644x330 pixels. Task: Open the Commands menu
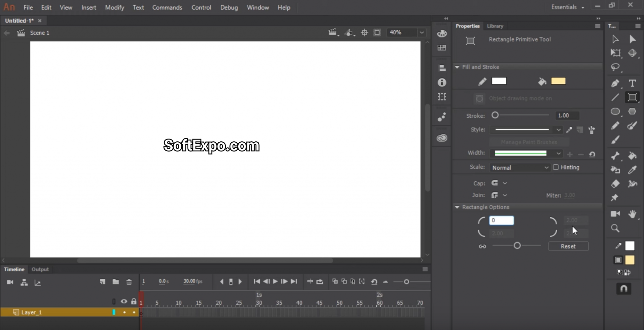click(x=167, y=7)
